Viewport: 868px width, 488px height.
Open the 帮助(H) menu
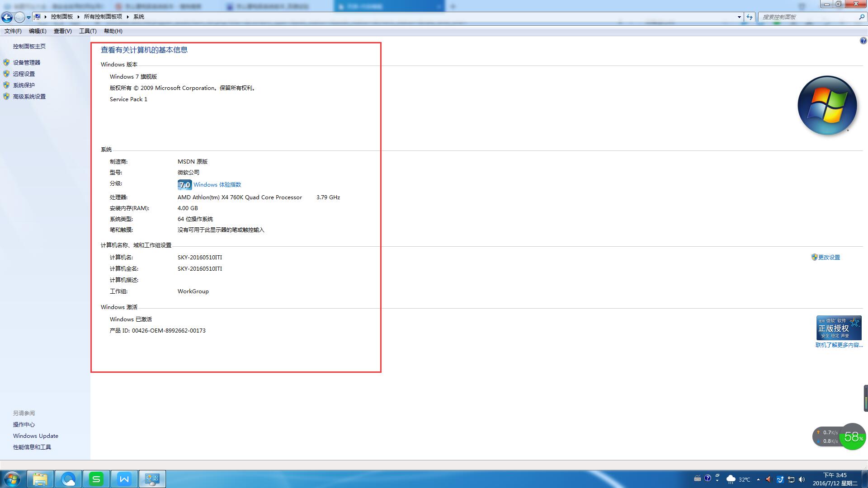(x=113, y=31)
